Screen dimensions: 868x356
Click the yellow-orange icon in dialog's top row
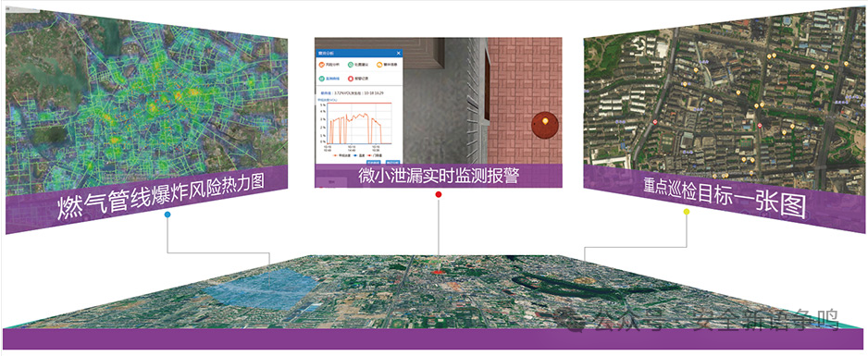click(379, 65)
